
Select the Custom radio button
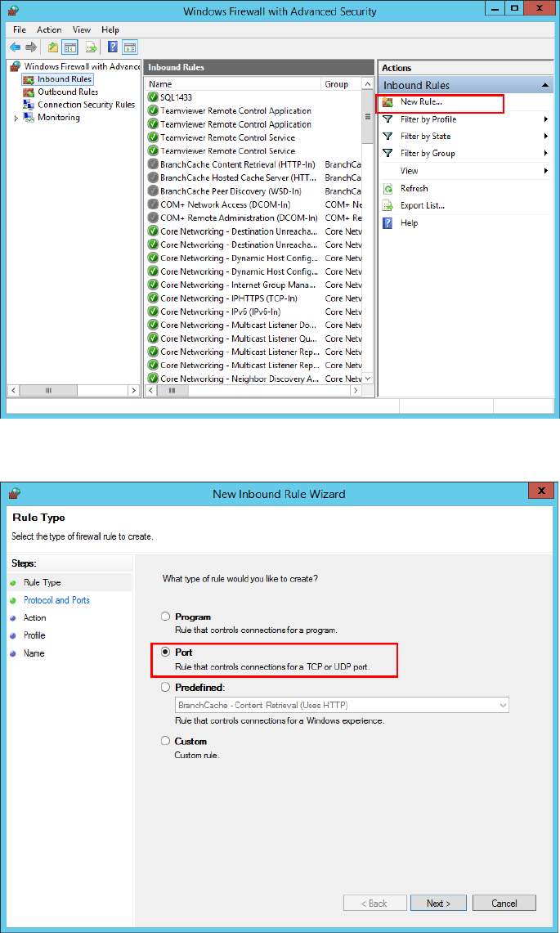click(166, 741)
